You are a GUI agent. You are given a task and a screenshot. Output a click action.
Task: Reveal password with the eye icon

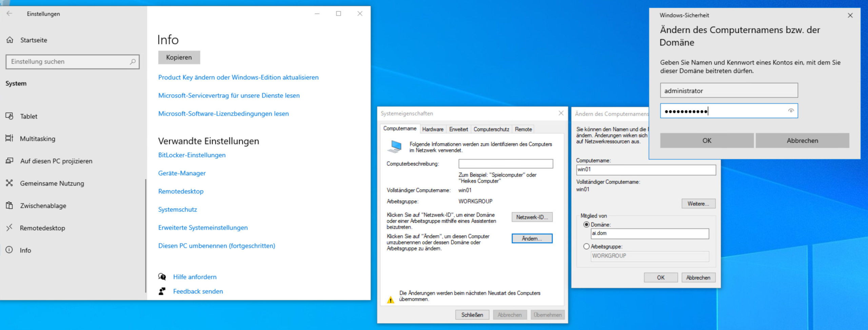click(x=791, y=111)
